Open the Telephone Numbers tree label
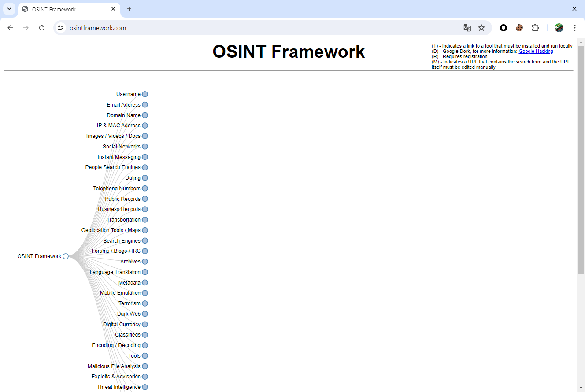 (x=117, y=189)
